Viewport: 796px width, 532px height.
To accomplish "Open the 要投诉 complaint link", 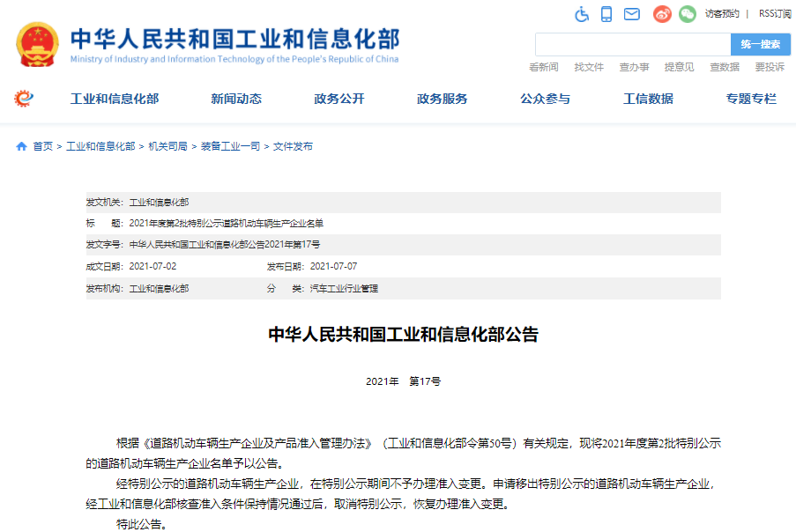I will (x=768, y=67).
